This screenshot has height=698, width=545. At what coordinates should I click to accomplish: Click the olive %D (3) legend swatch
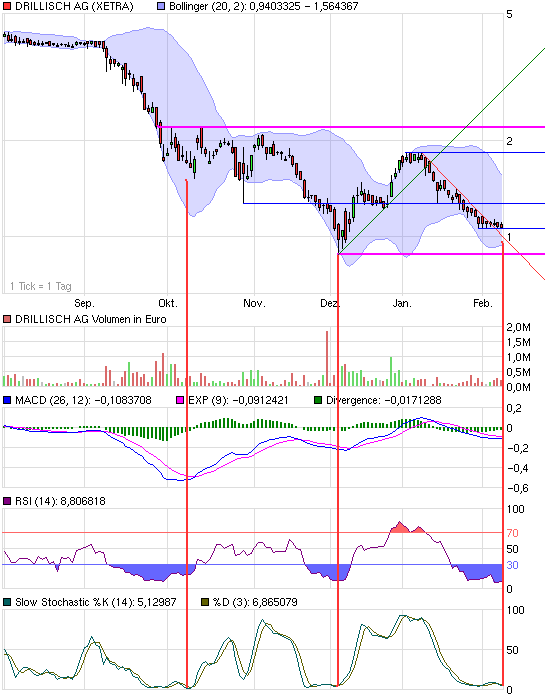(x=205, y=602)
